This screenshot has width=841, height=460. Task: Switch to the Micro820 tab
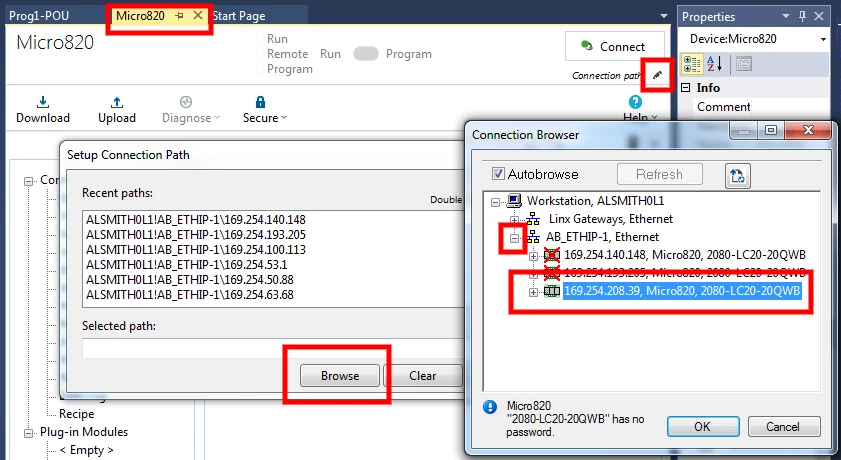(x=141, y=16)
